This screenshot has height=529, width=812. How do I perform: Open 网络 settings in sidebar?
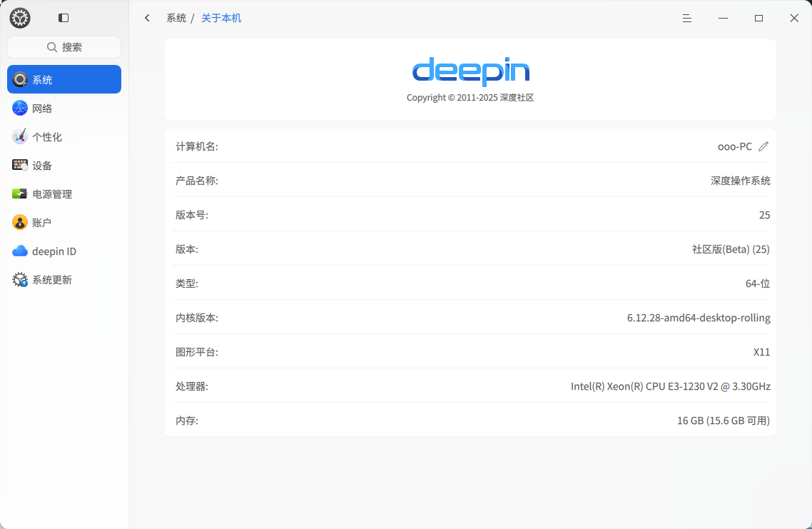[64, 109]
